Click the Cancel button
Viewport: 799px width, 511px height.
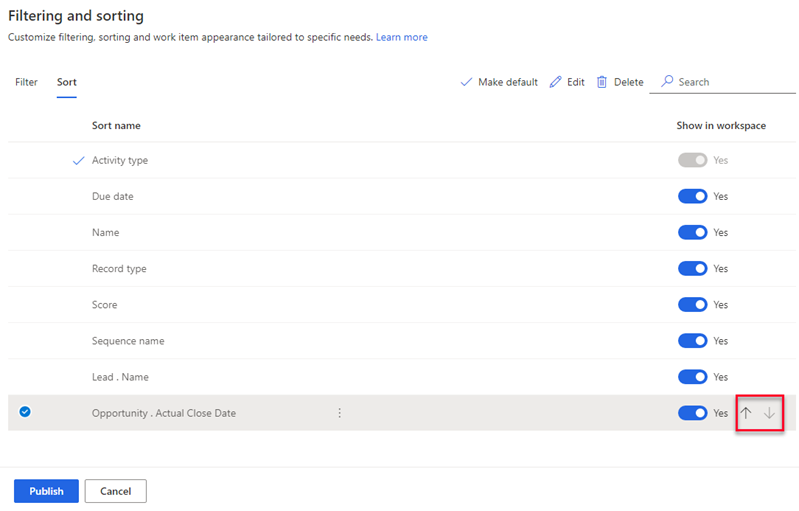[x=116, y=491]
